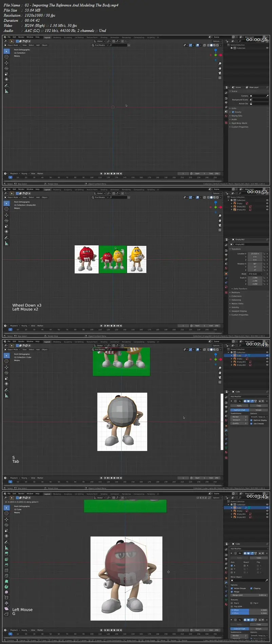272x644 pixels.
Task: Click the Location X field in the 00:01:52 frame
Action: (x=256, y=254)
